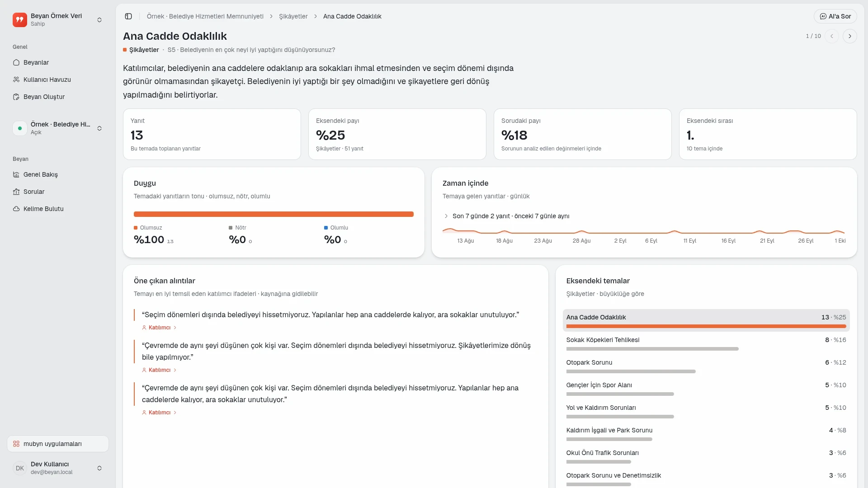The image size is (868, 488).
Task: Open the Örnek · Belediye Hizmetleri Memnuniyeti breadcrumb
Action: point(205,16)
